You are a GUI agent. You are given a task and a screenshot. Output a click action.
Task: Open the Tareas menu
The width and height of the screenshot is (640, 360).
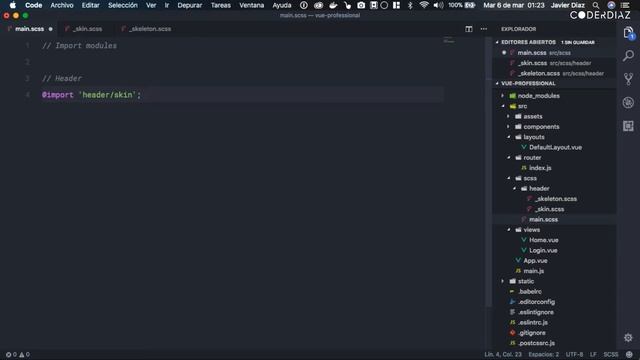pyautogui.click(x=220, y=5)
